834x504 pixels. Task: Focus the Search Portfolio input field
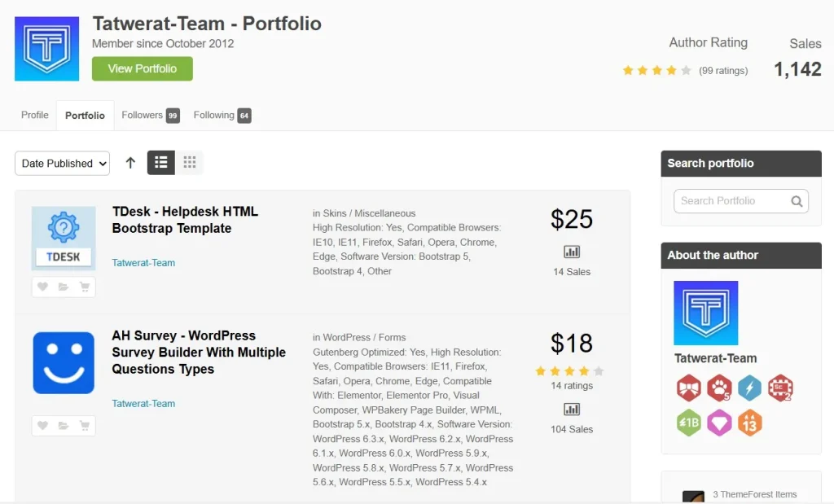(x=729, y=201)
